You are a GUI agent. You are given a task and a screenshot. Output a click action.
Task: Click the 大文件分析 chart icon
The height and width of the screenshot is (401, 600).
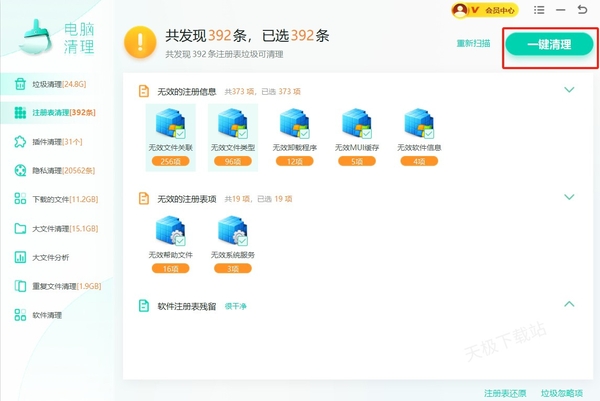pyautogui.click(x=20, y=257)
